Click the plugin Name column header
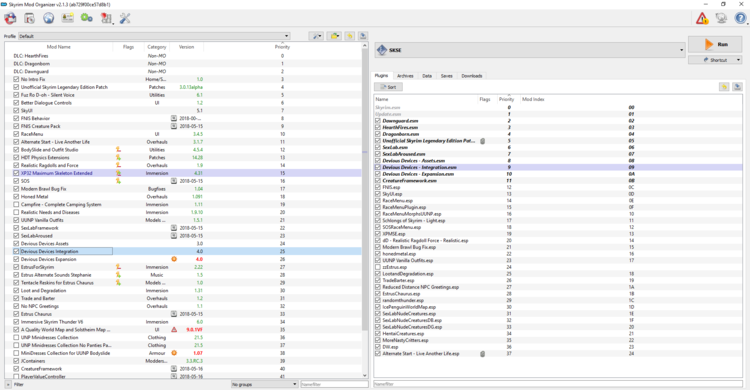750x390 pixels. (382, 99)
